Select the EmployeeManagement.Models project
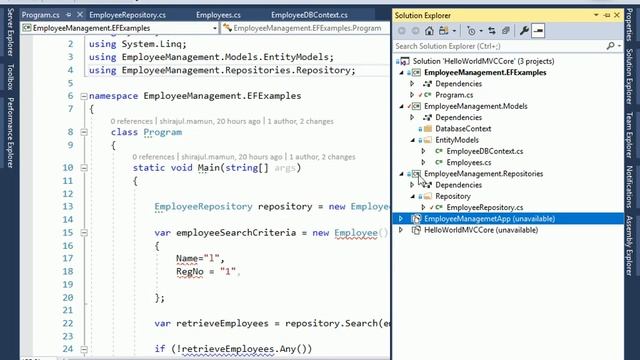The height and width of the screenshot is (360, 640). 476,106
